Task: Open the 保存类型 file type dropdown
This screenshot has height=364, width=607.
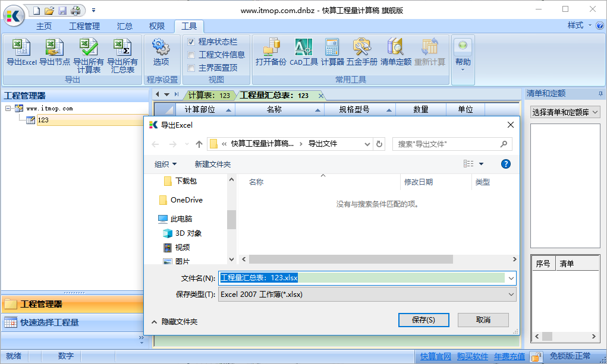Action: pyautogui.click(x=367, y=294)
